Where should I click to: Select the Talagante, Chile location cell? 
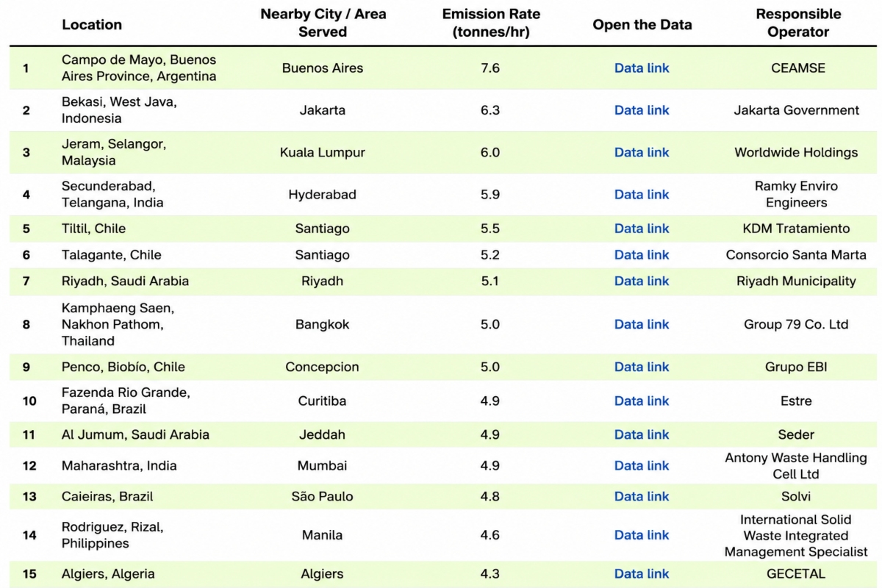112,255
